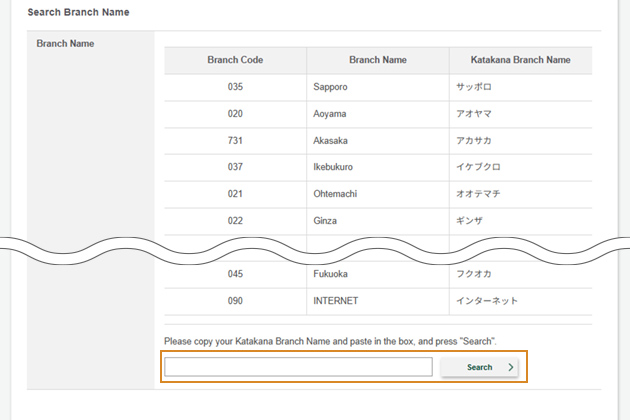
Task: Select katakana text ギンザ
Action: pos(468,220)
